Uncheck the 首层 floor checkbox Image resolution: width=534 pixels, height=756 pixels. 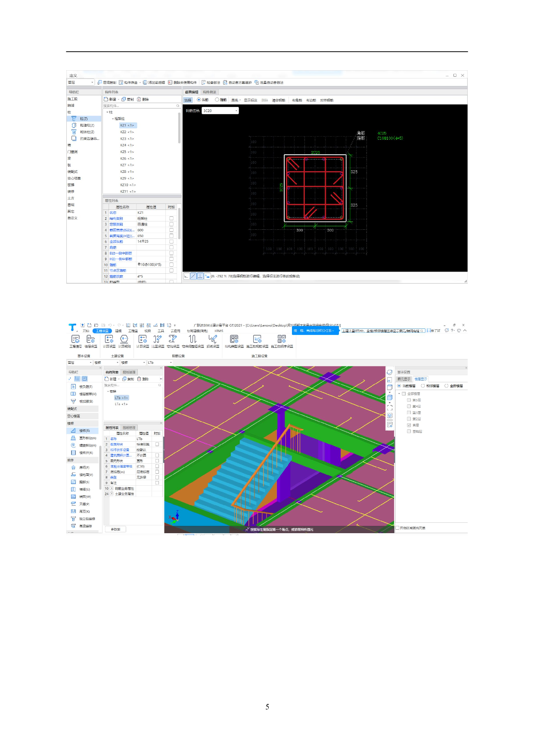click(409, 425)
